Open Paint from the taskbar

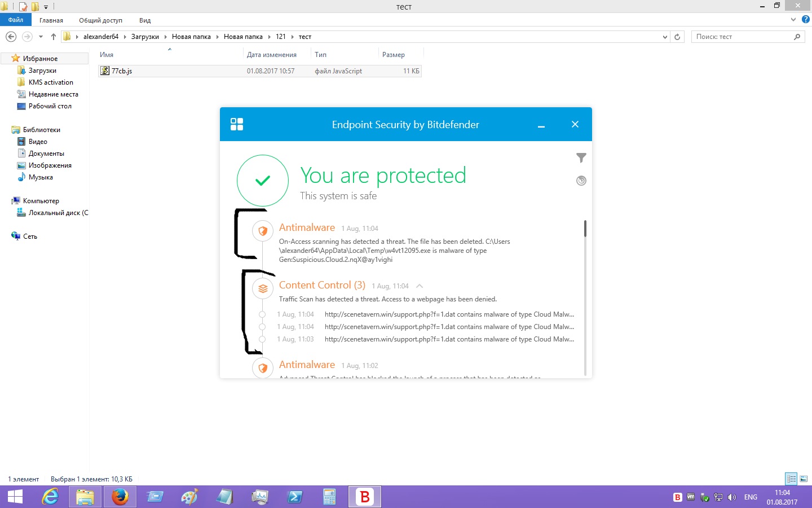189,497
